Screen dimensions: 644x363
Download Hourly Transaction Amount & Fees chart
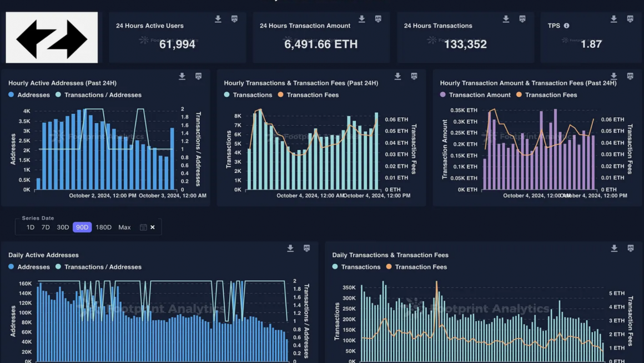point(613,77)
